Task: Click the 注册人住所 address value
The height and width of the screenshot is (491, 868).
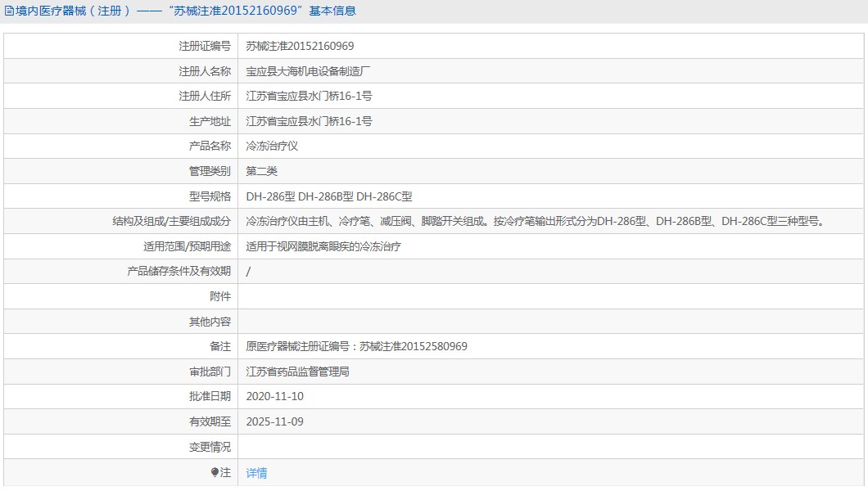Action: pyautogui.click(x=309, y=96)
